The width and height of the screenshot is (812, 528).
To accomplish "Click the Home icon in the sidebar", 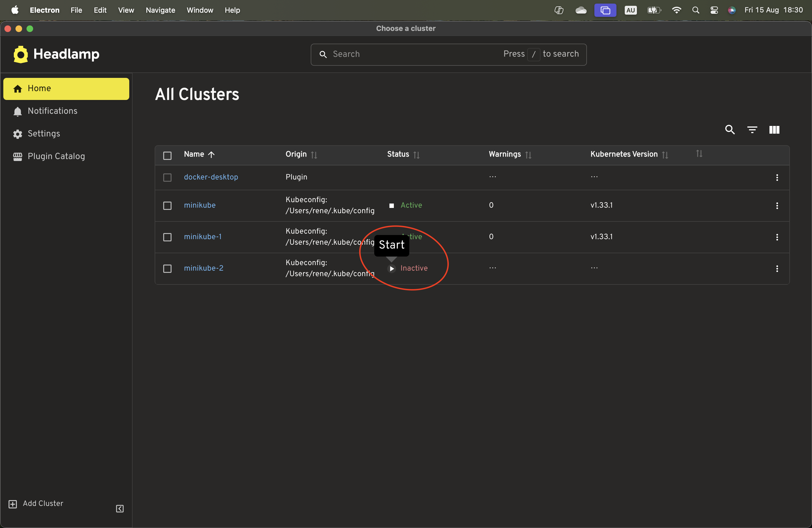I will 17,88.
